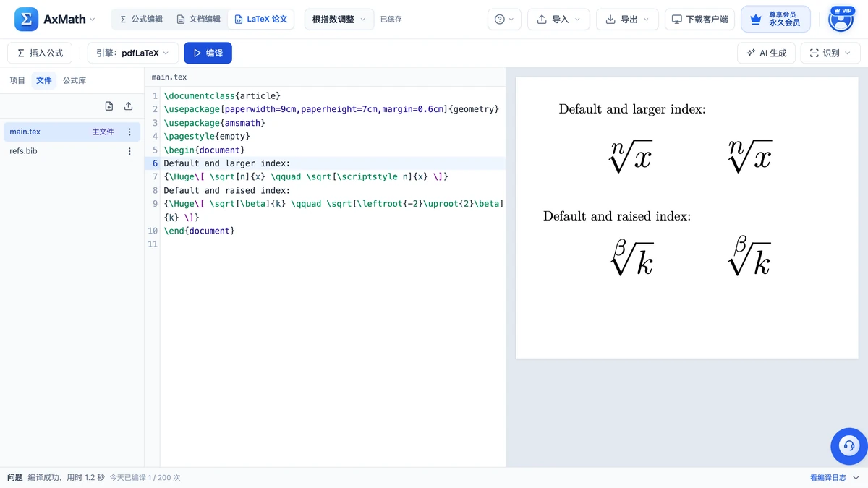868x488 pixels.
Task: Open the three-dot menu for refs.bib
Action: [x=129, y=151]
